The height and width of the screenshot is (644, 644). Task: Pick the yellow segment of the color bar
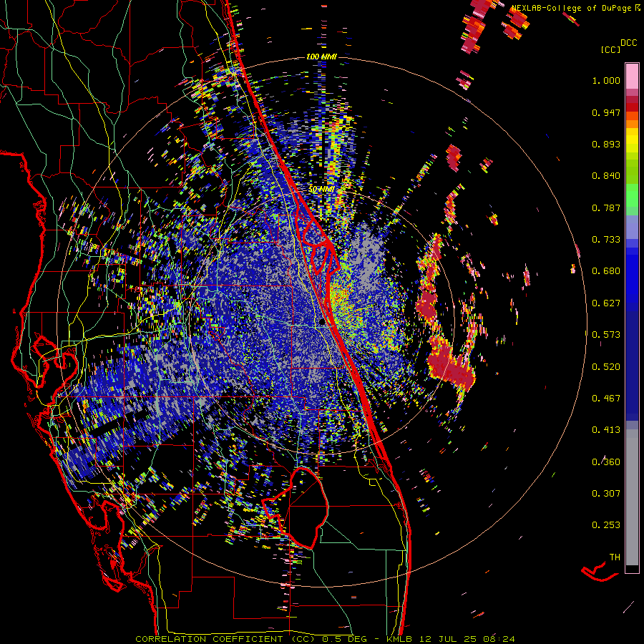(632, 140)
